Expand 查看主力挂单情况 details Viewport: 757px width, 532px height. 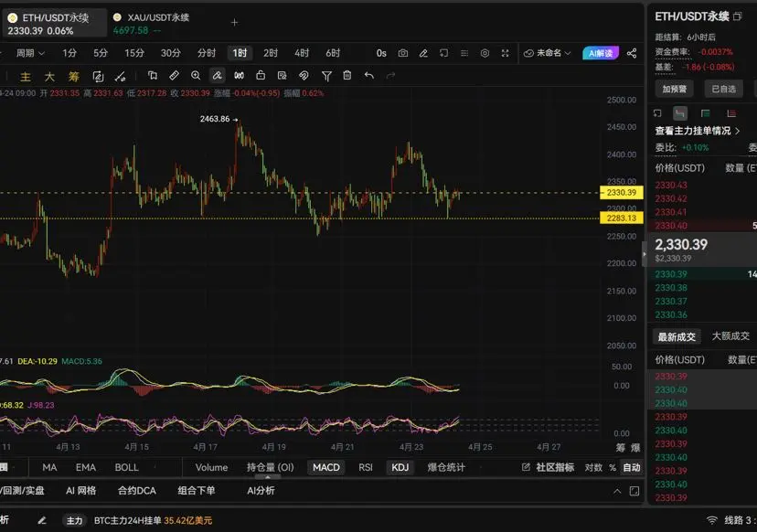697,131
